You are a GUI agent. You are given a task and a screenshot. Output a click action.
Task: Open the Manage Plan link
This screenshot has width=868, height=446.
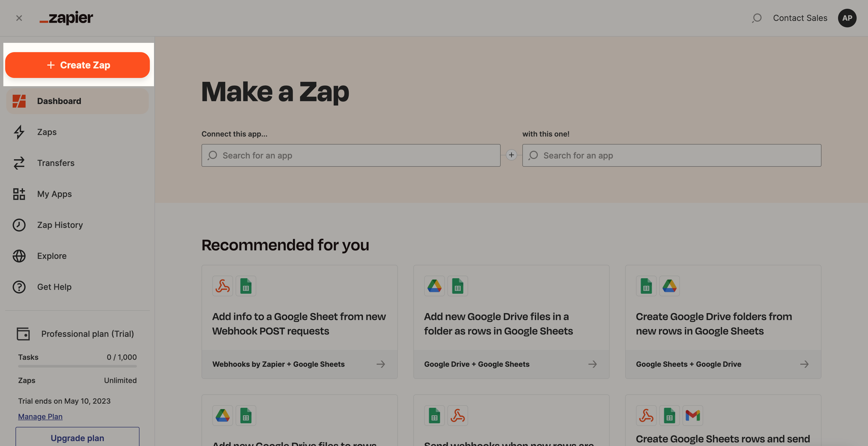tap(40, 416)
